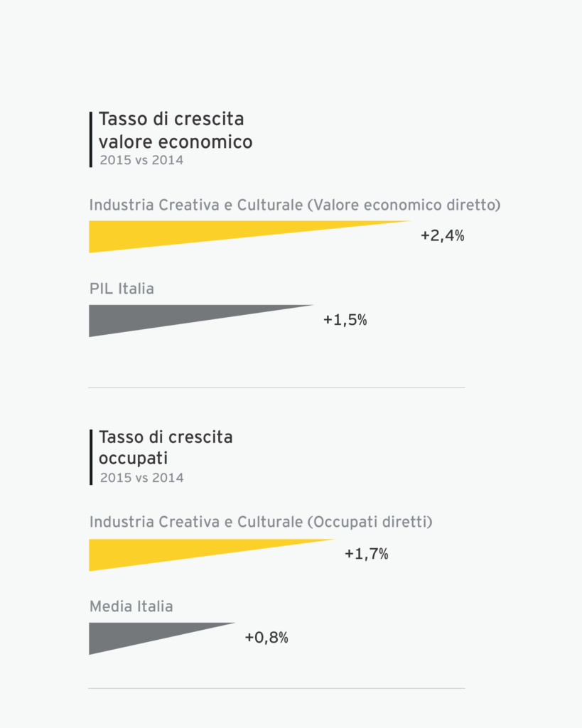Click the "2015 vs 2014" subtitle under valore economico
This screenshot has height=728, width=582.
coord(141,161)
